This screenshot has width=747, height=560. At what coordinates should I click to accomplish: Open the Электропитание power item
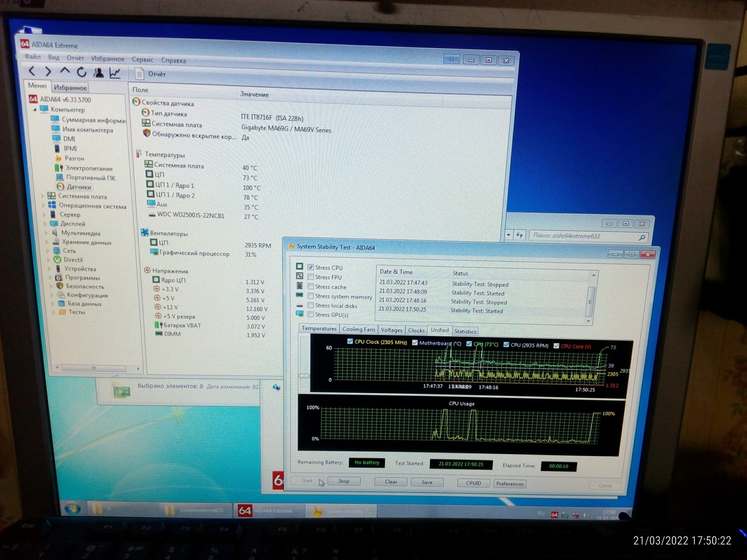(x=89, y=168)
